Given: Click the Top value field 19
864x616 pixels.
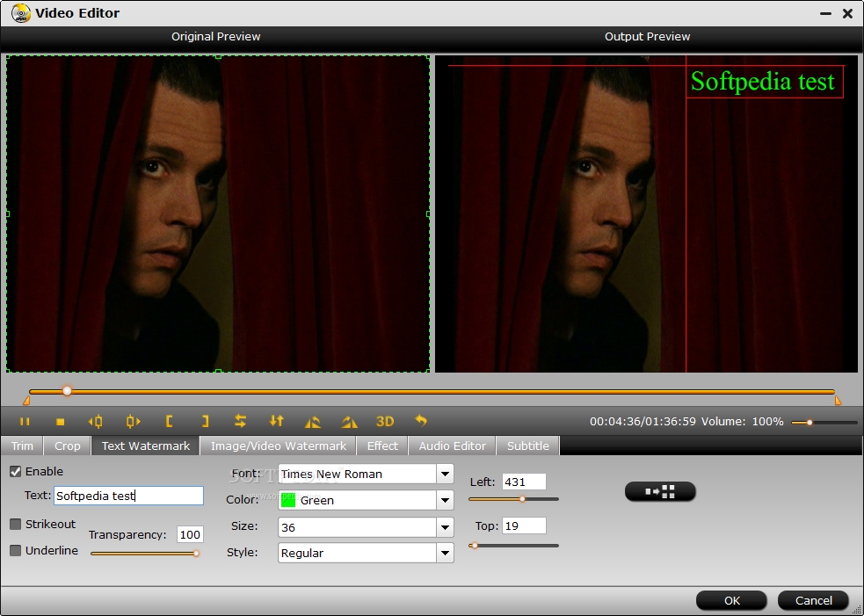Looking at the screenshot, I should tap(524, 525).
